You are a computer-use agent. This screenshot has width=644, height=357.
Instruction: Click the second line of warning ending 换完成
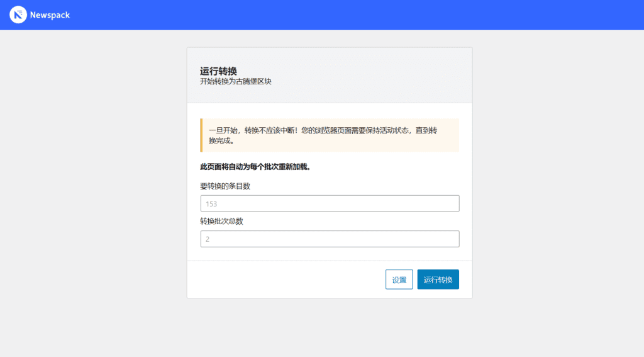[x=221, y=141]
